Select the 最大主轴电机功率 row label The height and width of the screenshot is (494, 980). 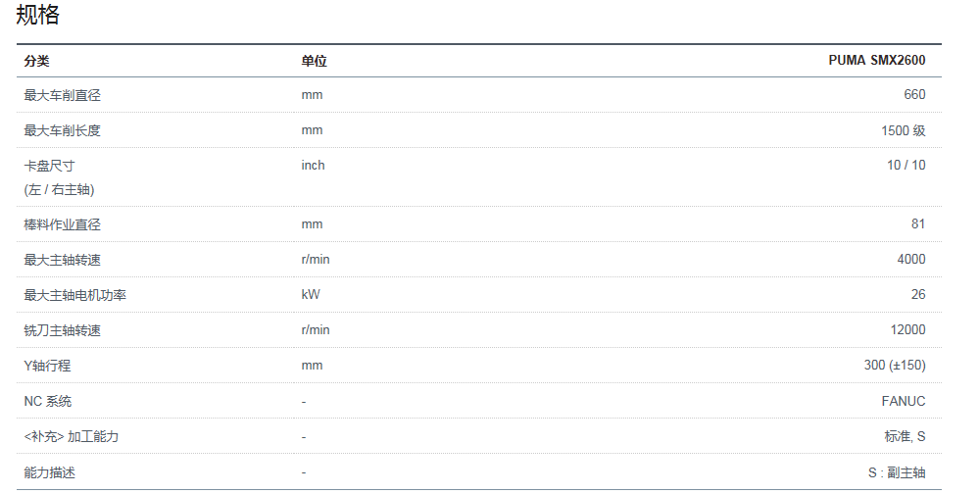[x=75, y=295]
